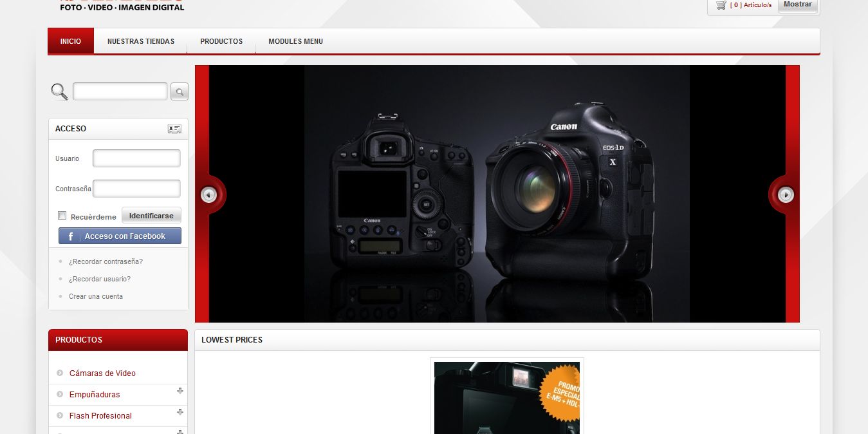Image resolution: width=868 pixels, height=434 pixels.
Task: Click the small search submit button
Action: click(x=180, y=91)
